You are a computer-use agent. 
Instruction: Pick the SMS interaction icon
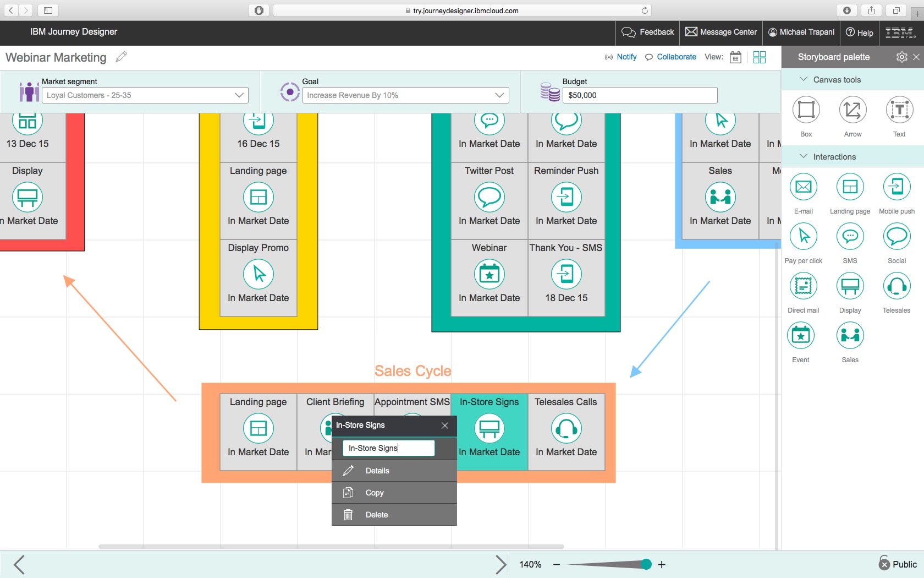(850, 236)
